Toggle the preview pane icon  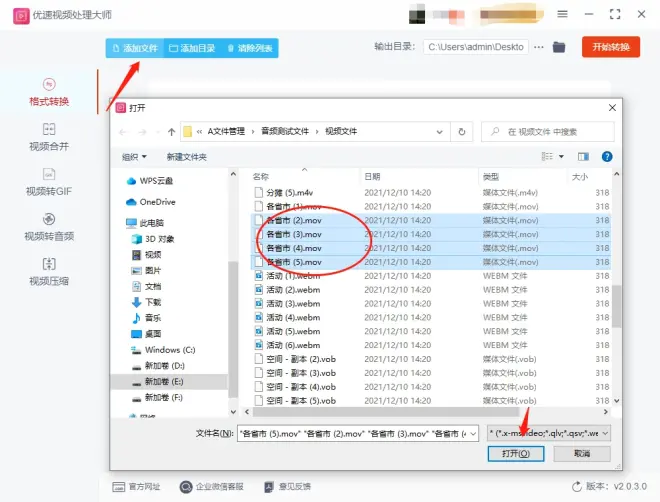(583, 156)
